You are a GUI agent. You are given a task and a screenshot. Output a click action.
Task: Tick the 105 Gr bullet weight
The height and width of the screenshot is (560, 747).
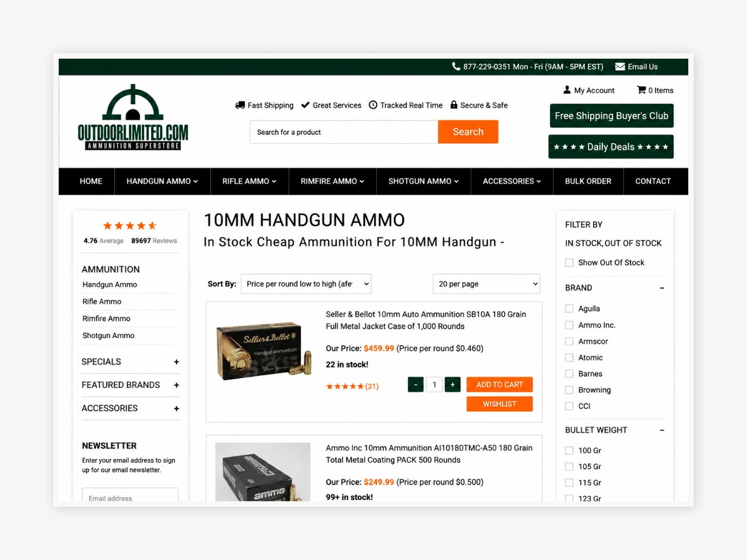coord(569,467)
